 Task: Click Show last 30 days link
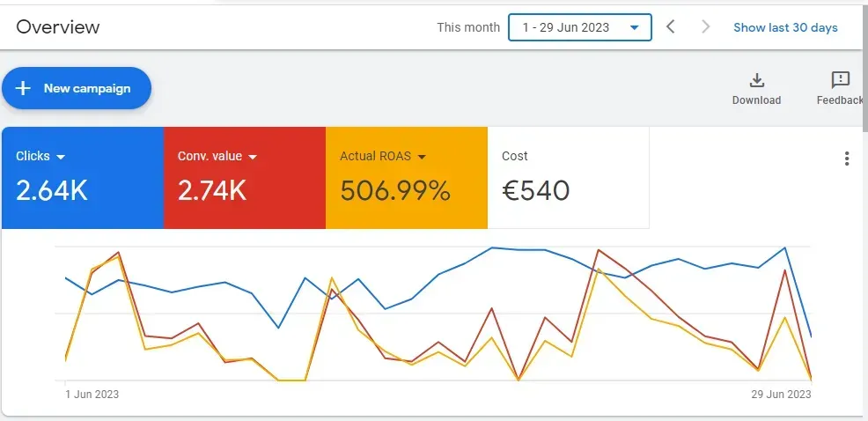[x=785, y=27]
